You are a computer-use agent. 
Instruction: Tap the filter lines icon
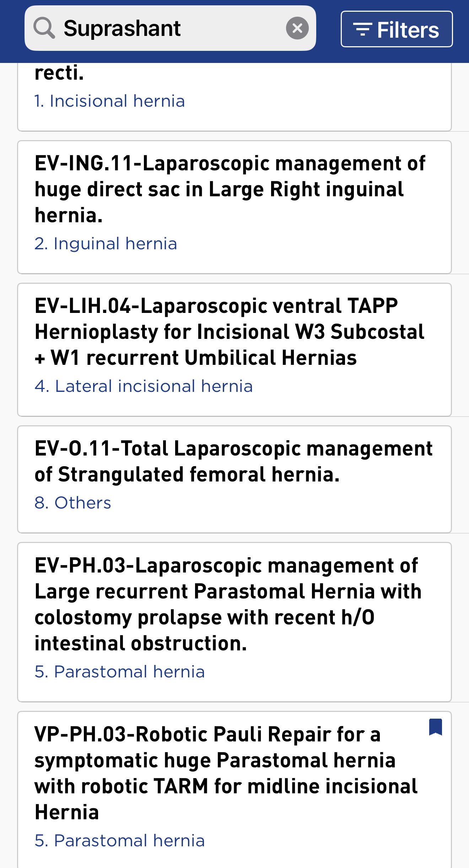362,29
